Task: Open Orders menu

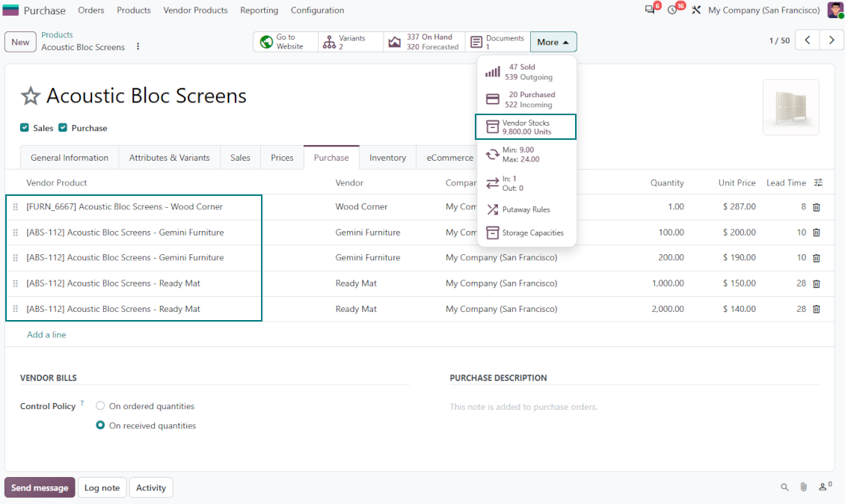Action: tap(91, 10)
